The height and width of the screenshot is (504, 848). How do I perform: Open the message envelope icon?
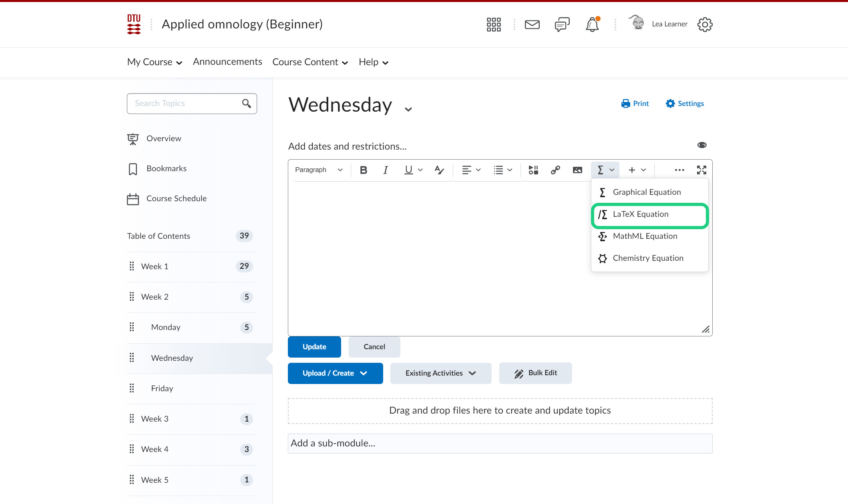[x=532, y=24]
